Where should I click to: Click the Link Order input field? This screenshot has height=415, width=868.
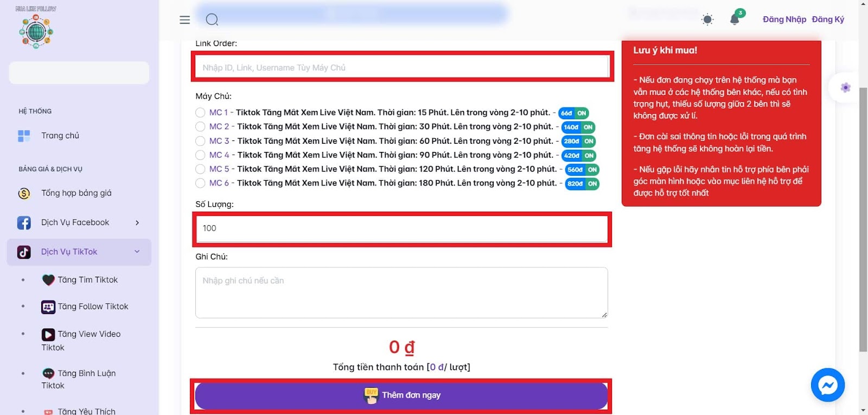pos(401,67)
